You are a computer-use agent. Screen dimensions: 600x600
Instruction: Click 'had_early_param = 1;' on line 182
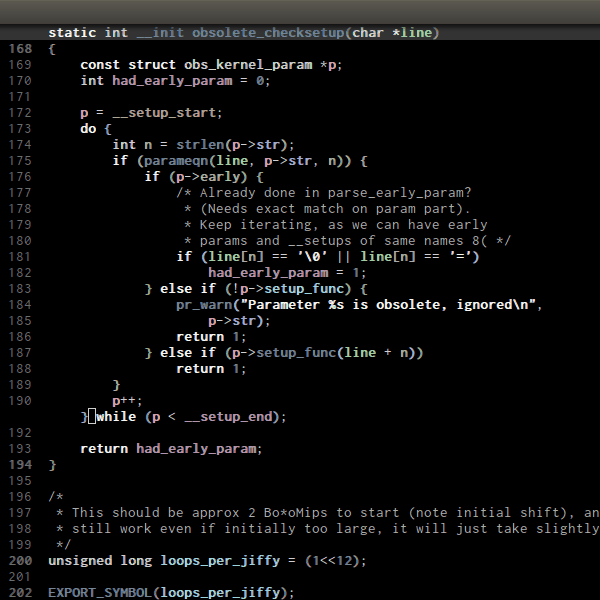(287, 273)
